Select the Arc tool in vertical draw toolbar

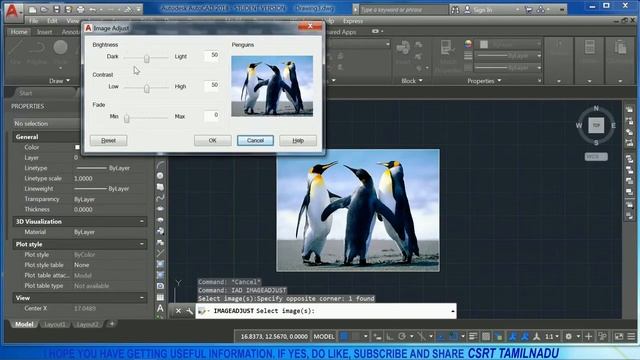(160, 164)
